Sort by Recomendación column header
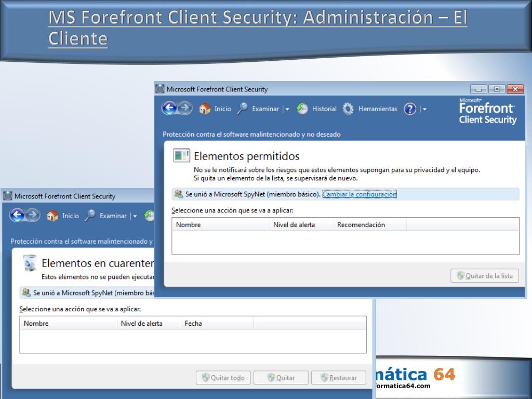Viewport: 532px width, 399px height. click(370, 224)
